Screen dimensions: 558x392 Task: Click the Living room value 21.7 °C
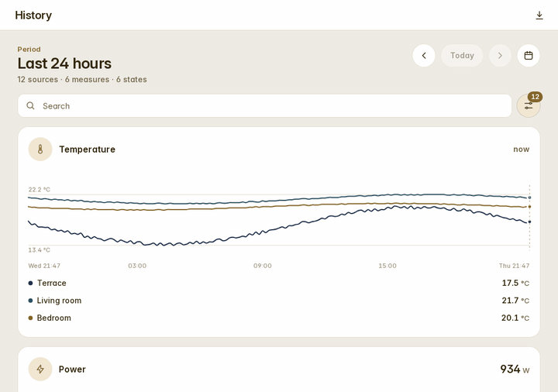pos(515,301)
